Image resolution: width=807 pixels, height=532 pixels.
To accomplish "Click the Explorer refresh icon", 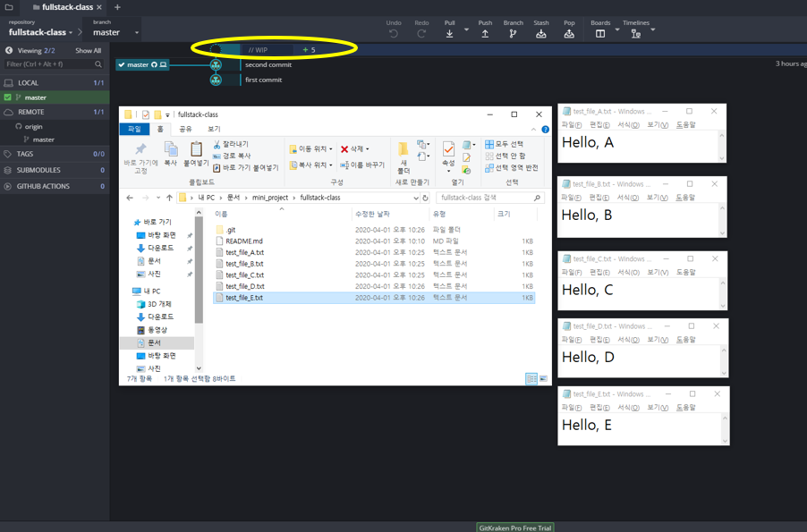I will 425,198.
